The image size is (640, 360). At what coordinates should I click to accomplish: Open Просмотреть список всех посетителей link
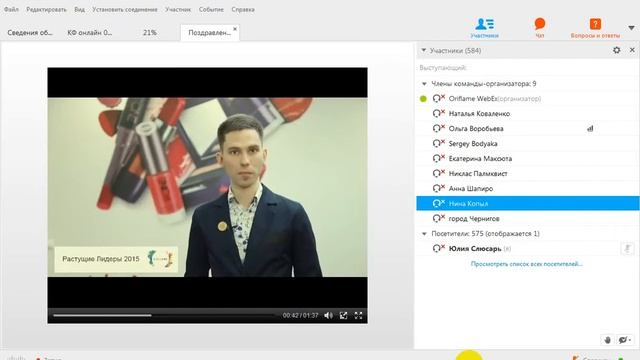[x=527, y=264]
